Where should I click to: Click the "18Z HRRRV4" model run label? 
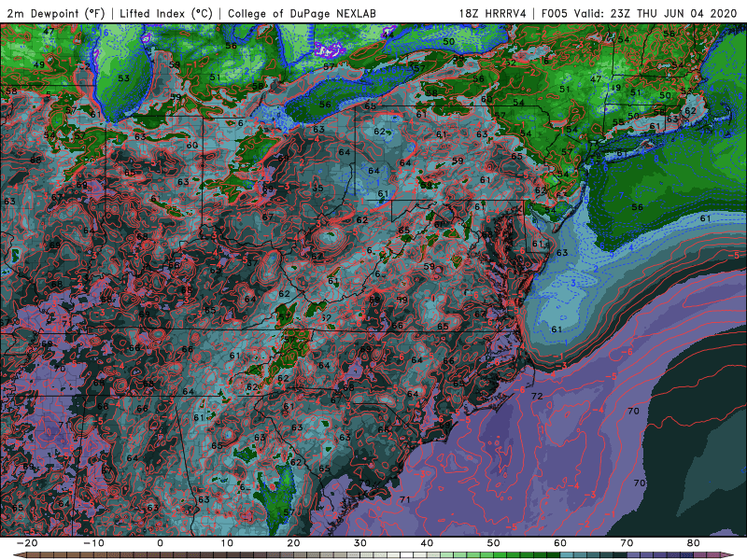point(493,14)
